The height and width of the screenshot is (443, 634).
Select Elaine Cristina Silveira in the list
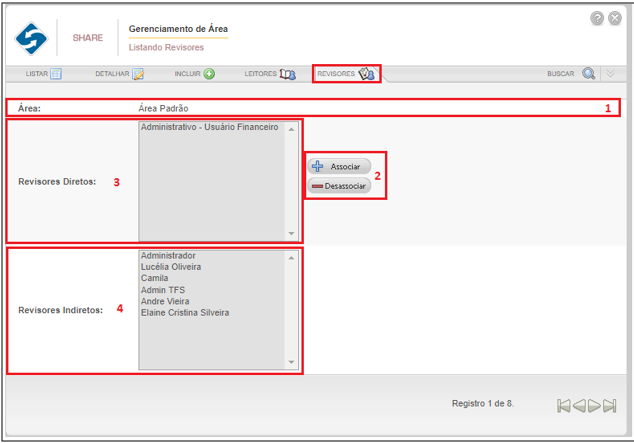tap(185, 312)
